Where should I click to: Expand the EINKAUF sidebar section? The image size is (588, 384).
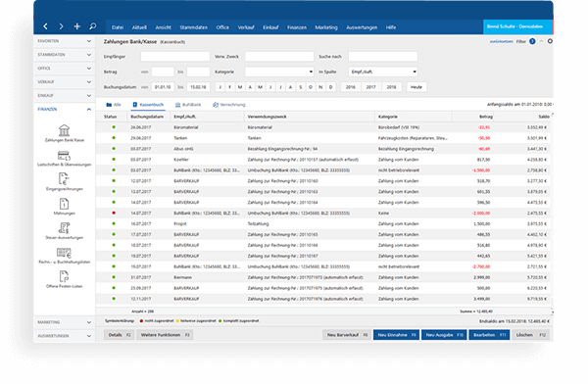[64, 96]
